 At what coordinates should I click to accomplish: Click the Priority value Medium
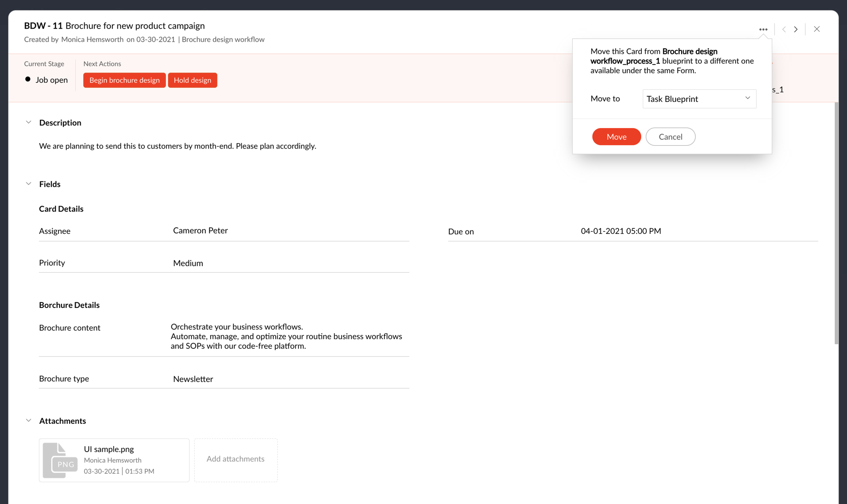click(188, 263)
